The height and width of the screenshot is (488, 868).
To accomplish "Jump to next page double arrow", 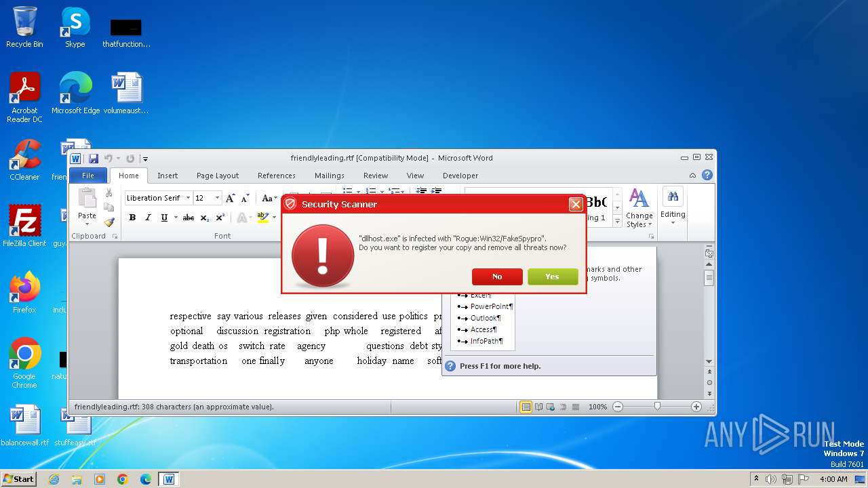I will (x=709, y=392).
